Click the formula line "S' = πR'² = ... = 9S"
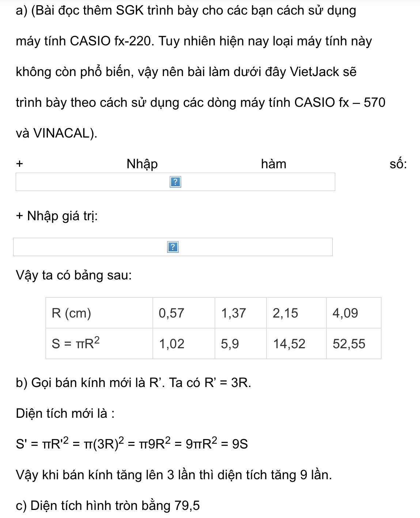The width and height of the screenshot is (420, 518). pos(132,443)
